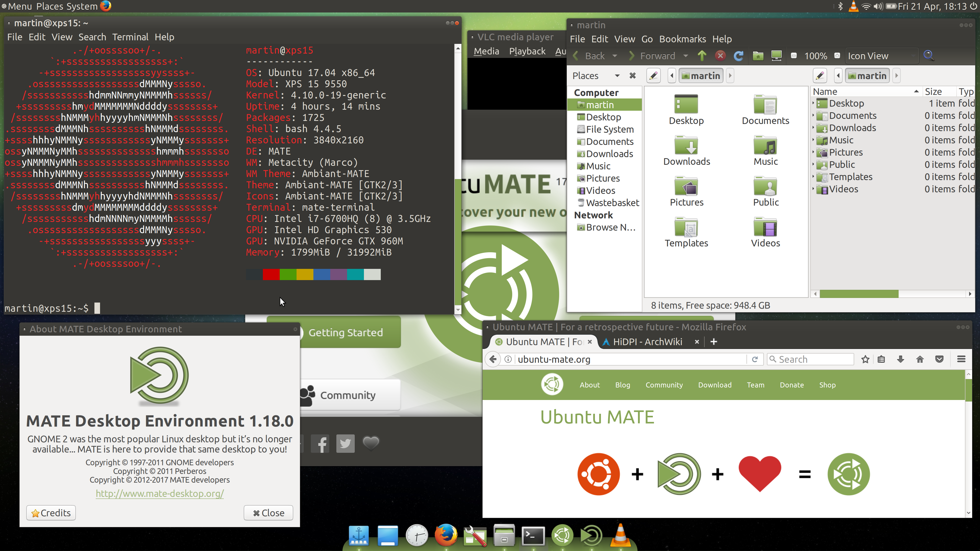Toggle location edit pencil in right pane
The width and height of the screenshot is (980, 551).
pyautogui.click(x=820, y=76)
